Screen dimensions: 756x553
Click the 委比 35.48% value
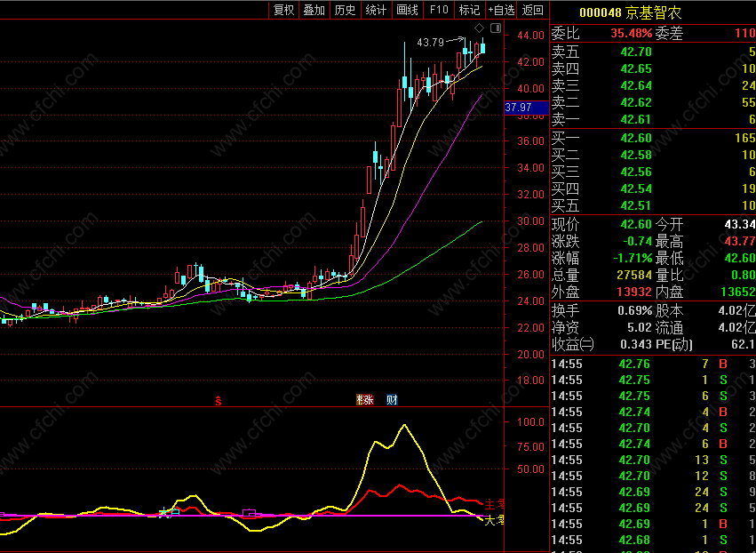click(631, 33)
